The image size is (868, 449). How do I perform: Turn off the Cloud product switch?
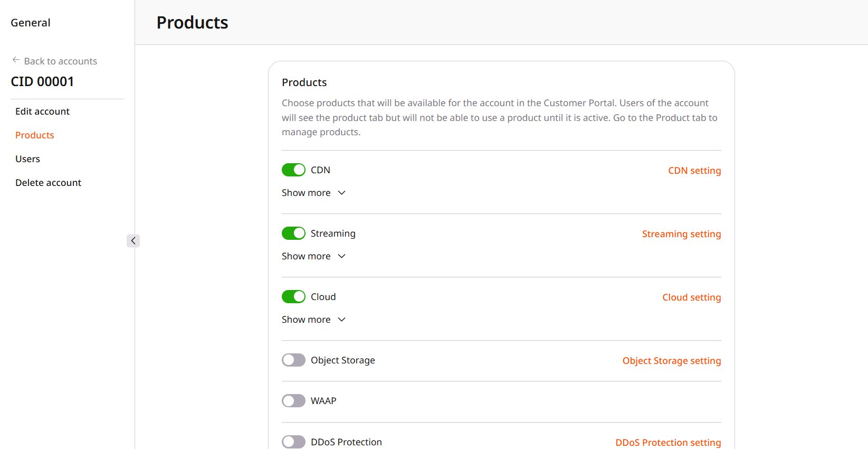(293, 297)
